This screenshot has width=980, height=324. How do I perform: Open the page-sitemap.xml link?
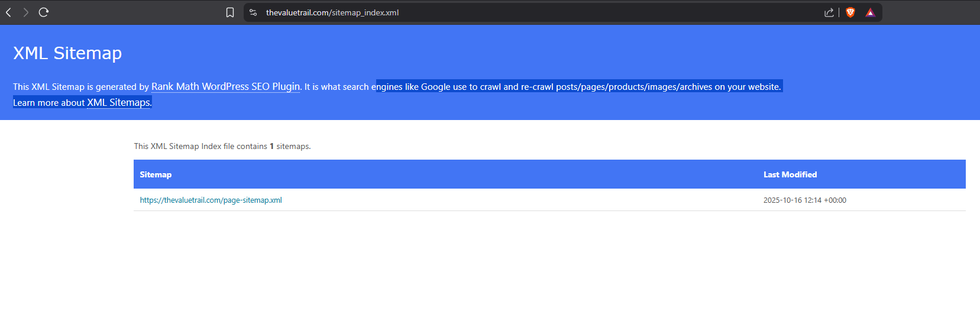point(211,200)
